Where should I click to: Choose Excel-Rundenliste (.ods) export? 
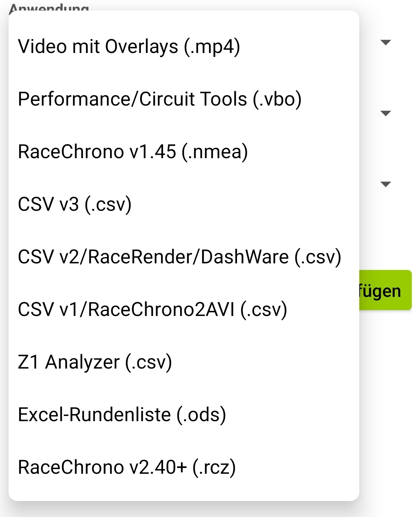(x=122, y=415)
